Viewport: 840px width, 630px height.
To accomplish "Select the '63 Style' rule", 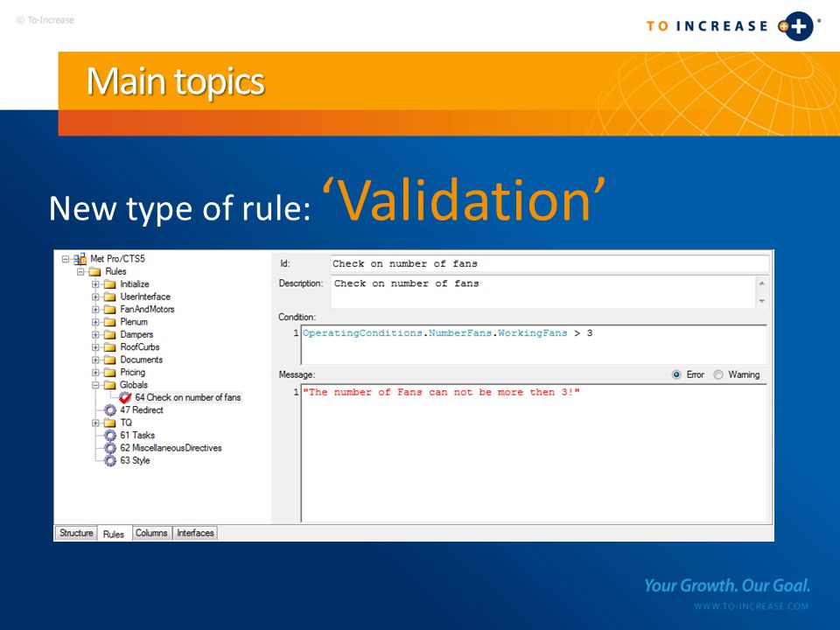I will (135, 461).
